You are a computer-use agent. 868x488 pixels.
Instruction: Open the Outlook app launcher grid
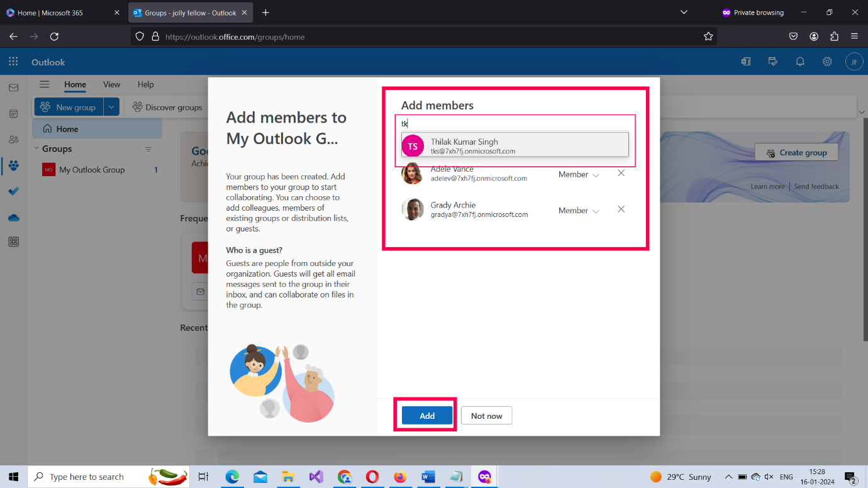click(x=13, y=62)
